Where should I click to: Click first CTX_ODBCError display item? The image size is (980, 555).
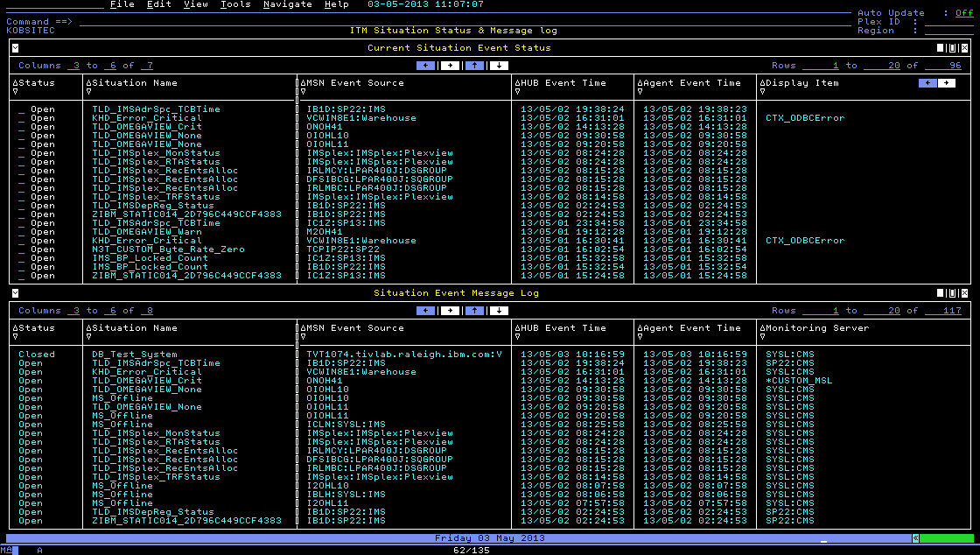click(x=805, y=118)
